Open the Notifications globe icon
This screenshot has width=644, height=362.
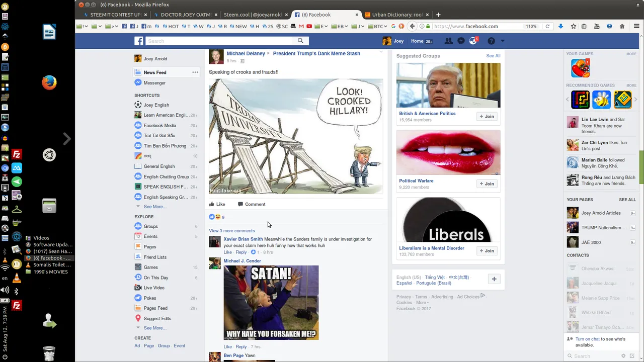pos(473,41)
